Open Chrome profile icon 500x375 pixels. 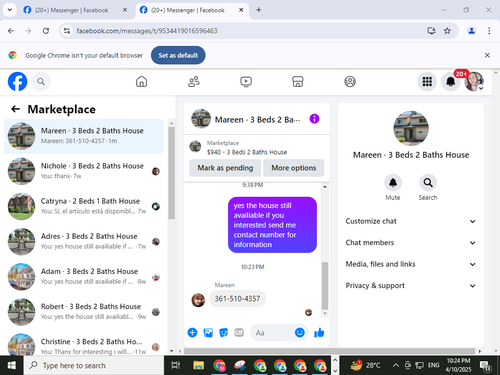point(471,31)
